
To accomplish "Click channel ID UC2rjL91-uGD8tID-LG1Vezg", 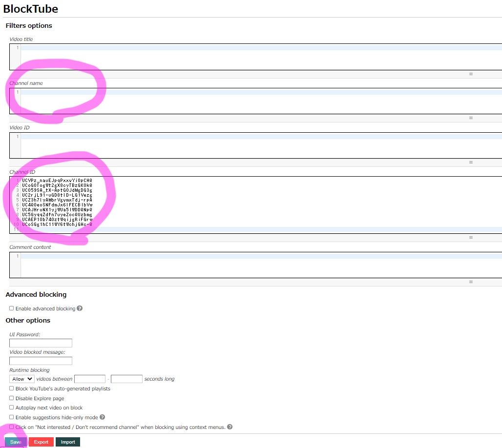I will [57, 195].
